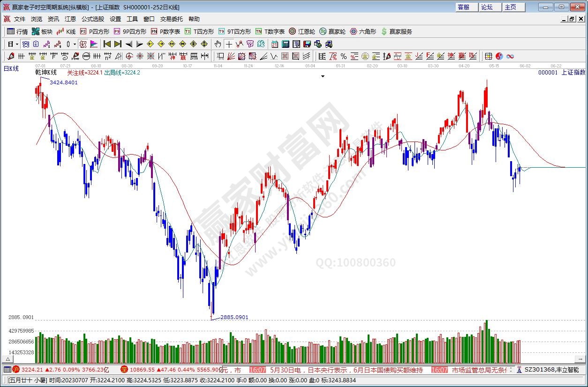Click the 论坛 forum button

click(x=487, y=7)
